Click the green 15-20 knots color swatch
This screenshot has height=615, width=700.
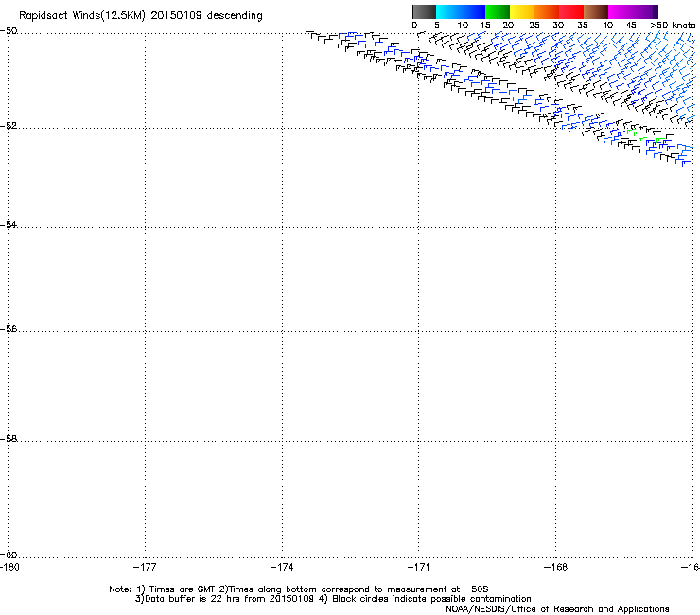coord(498,11)
